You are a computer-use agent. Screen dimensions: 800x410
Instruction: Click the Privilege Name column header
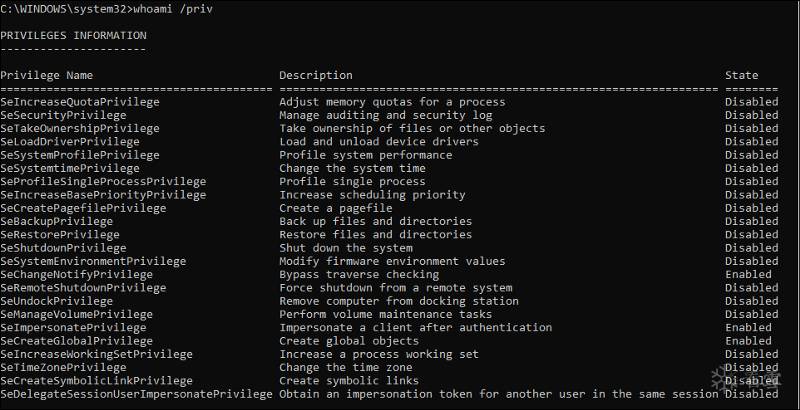coord(46,75)
